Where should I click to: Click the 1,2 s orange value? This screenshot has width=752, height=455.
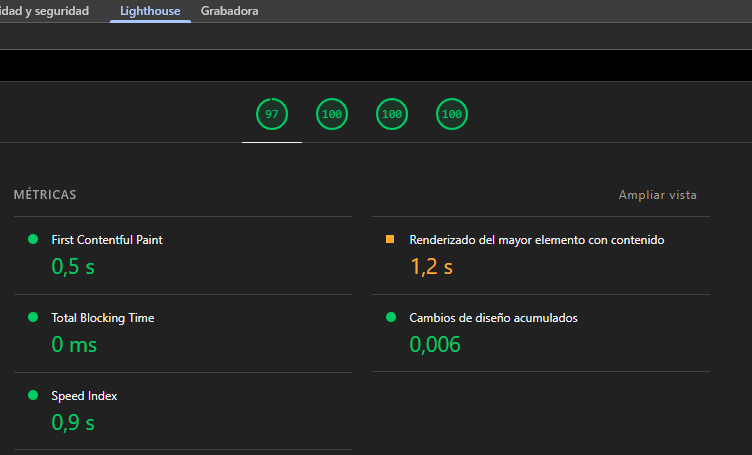tap(431, 267)
